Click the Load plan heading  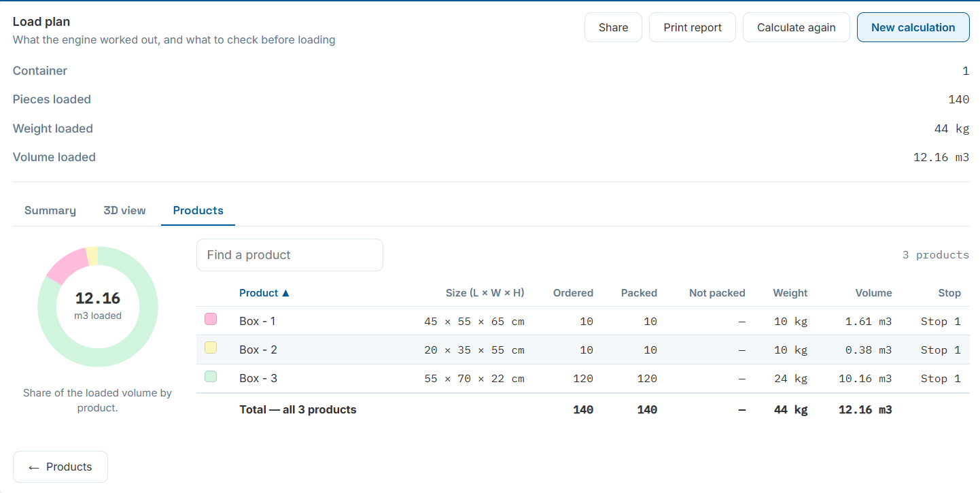point(41,22)
